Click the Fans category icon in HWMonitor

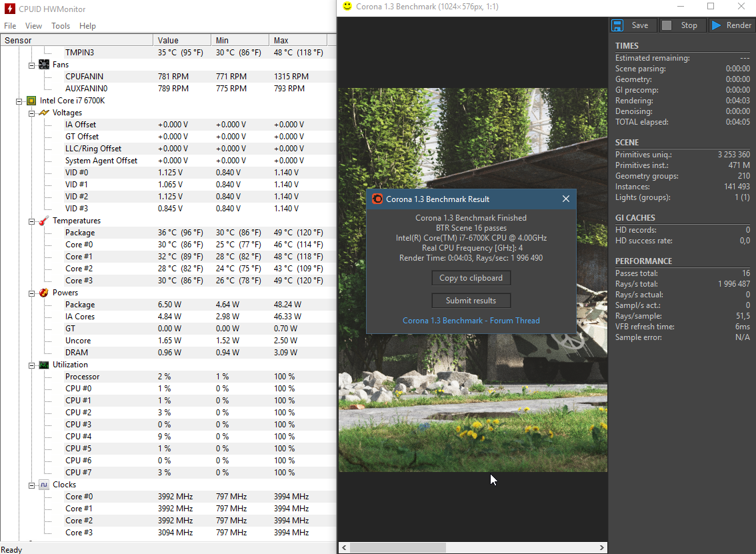pos(44,64)
